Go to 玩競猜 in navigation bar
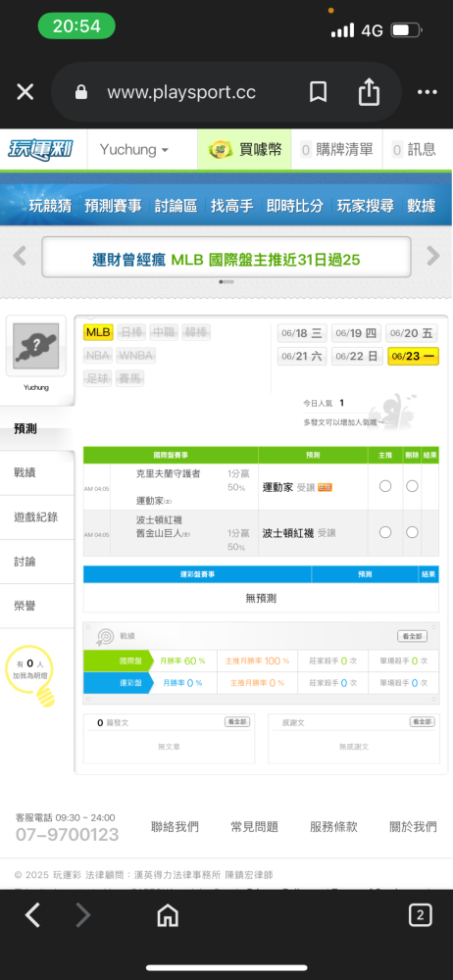 (x=49, y=206)
